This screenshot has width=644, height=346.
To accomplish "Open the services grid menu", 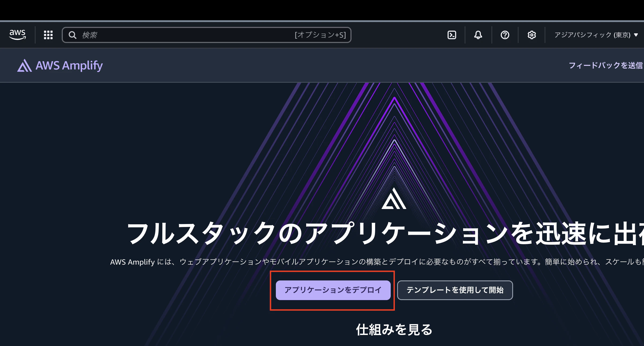I will pos(48,35).
